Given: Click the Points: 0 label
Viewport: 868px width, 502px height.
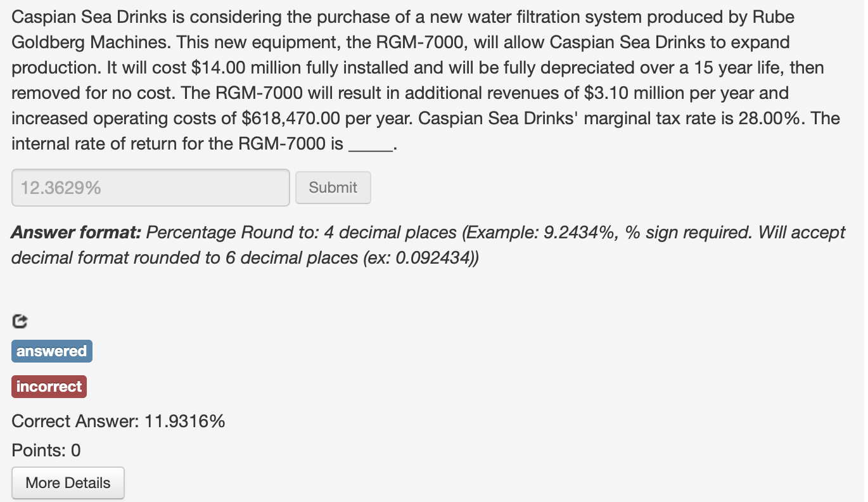Looking at the screenshot, I should pos(41,450).
